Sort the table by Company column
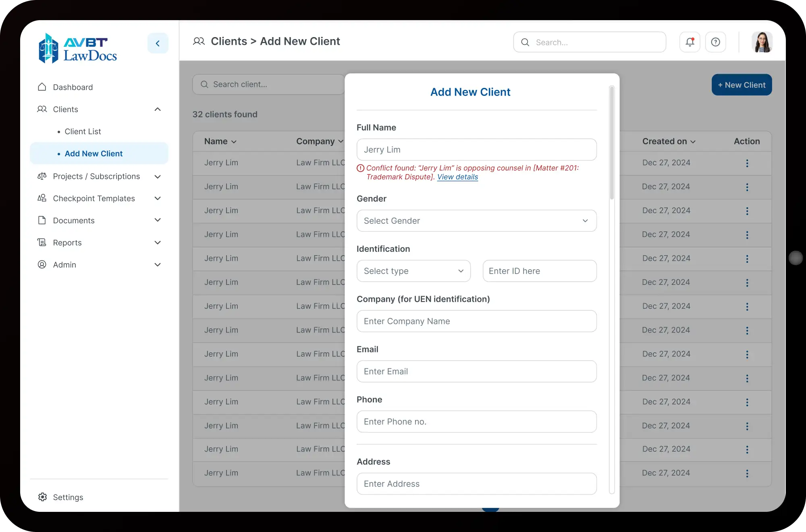 coord(320,141)
